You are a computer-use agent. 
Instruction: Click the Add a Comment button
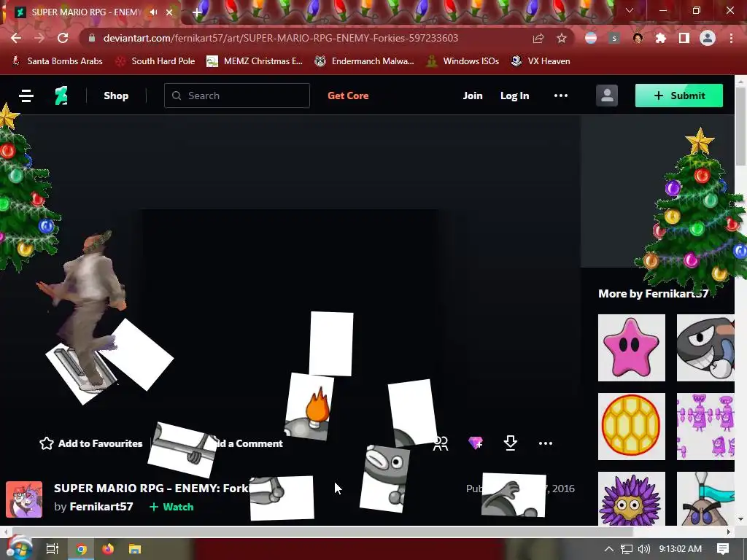pos(248,443)
